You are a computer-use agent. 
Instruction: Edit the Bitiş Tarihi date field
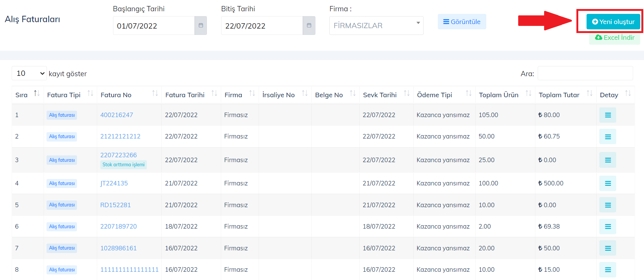point(262,26)
